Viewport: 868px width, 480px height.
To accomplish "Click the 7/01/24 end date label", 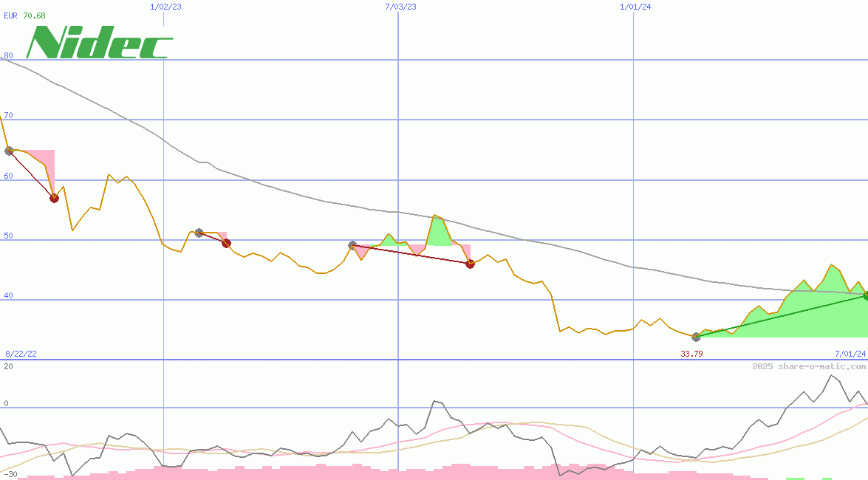I will [850, 354].
